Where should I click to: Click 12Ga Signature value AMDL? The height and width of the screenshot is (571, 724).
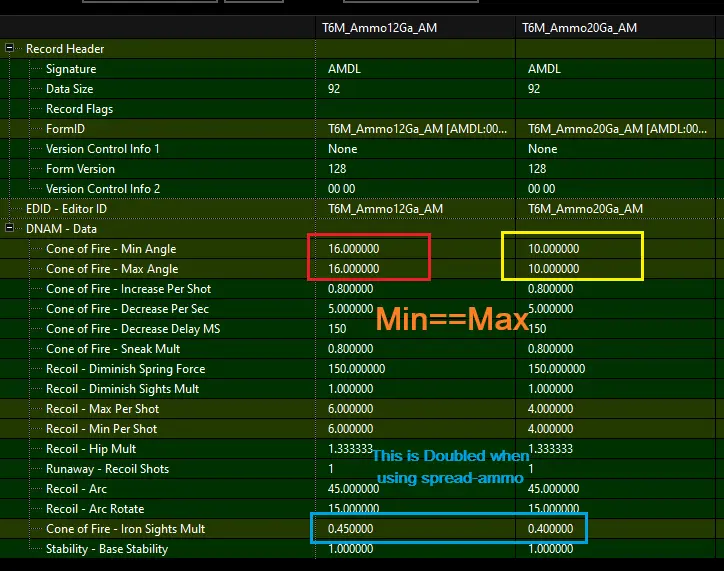click(x=344, y=69)
